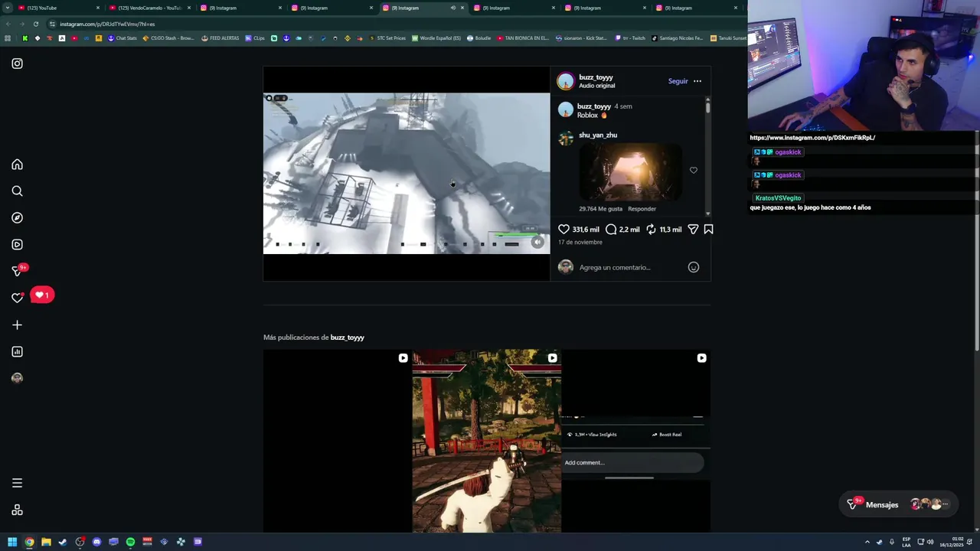980x551 pixels.
Task: Go to the Home feed icon in sidebar
Action: 17,165
